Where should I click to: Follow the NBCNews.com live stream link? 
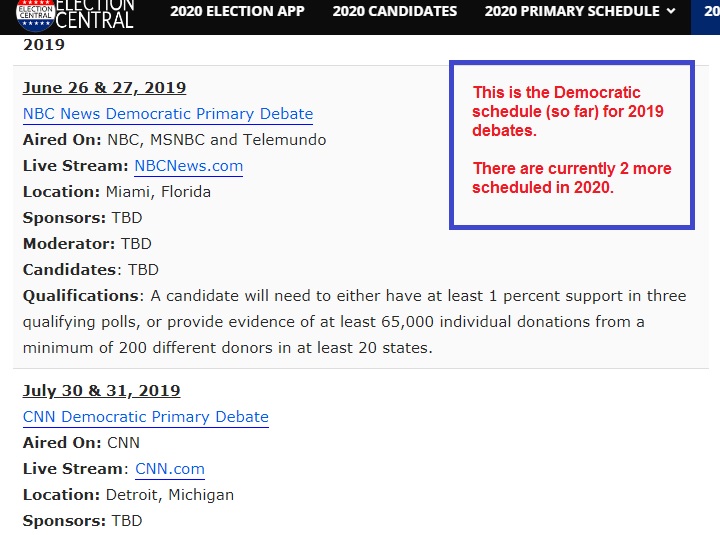(189, 166)
